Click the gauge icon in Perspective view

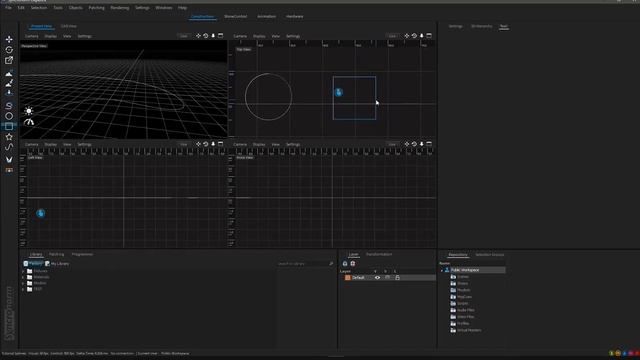click(29, 122)
